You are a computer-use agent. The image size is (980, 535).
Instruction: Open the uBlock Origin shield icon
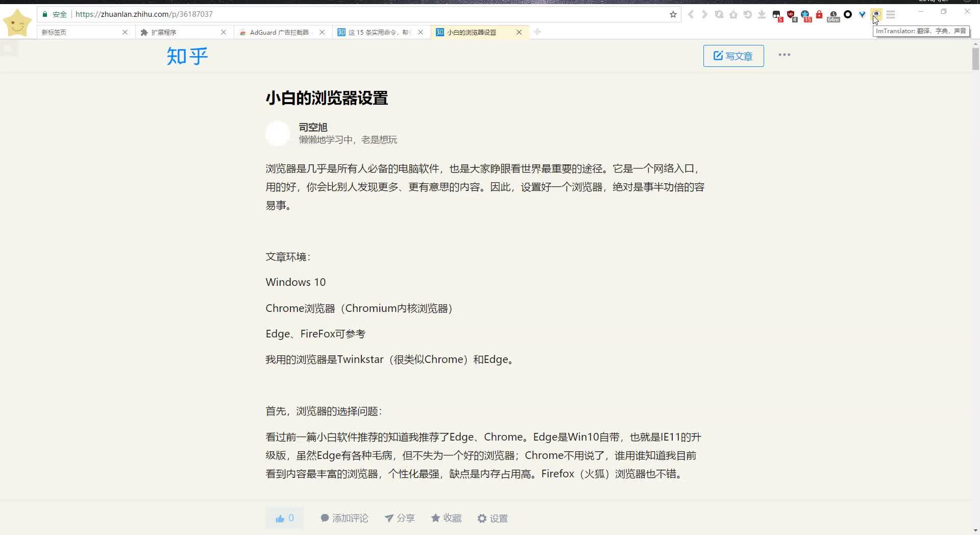point(791,15)
